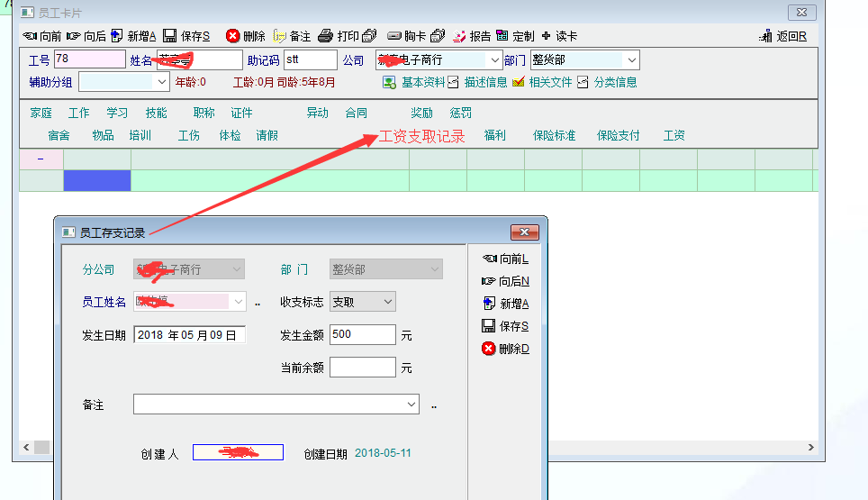This screenshot has width=868, height=500.
Task: Click the 读卡 card reader icon
Action: [547, 36]
